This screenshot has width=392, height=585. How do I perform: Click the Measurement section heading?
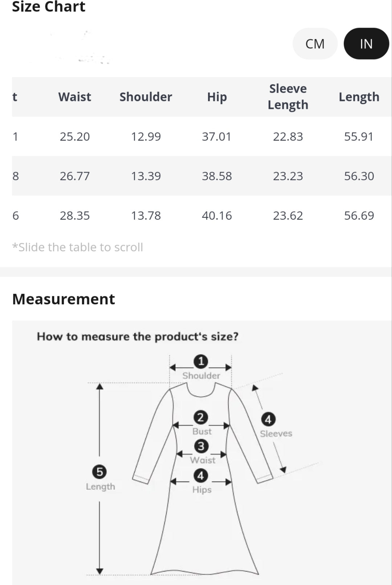point(64,299)
